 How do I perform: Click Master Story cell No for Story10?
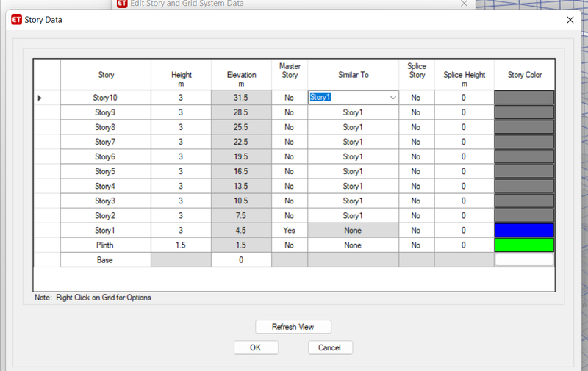pos(290,98)
